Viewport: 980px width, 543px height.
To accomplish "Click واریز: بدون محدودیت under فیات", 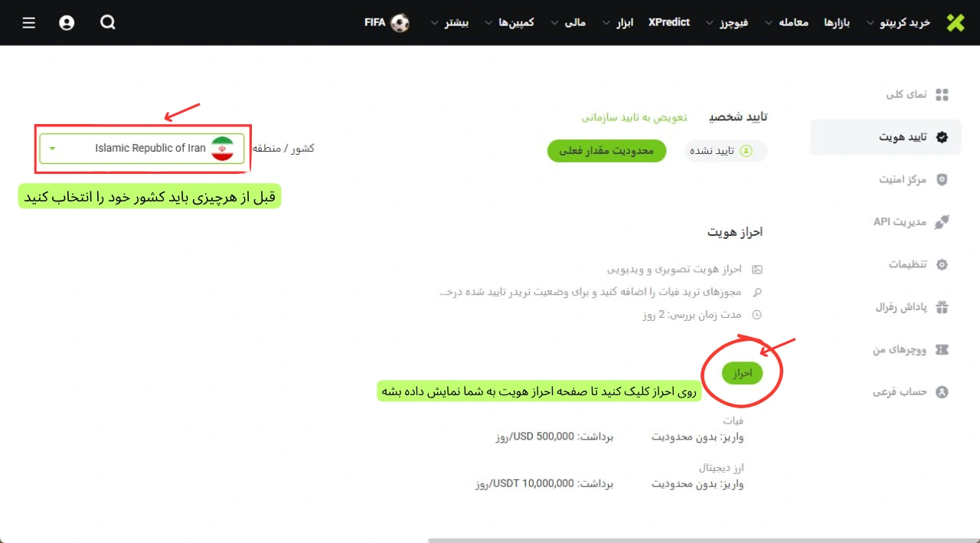I will pyautogui.click(x=697, y=437).
